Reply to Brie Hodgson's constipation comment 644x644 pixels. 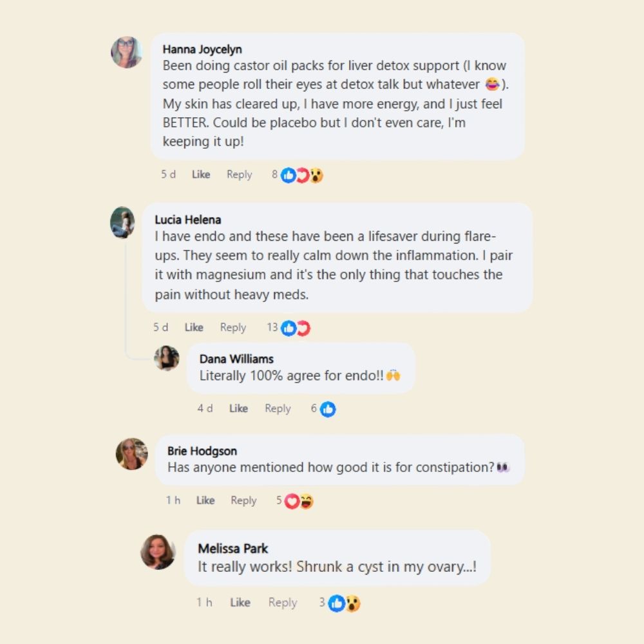(x=243, y=500)
